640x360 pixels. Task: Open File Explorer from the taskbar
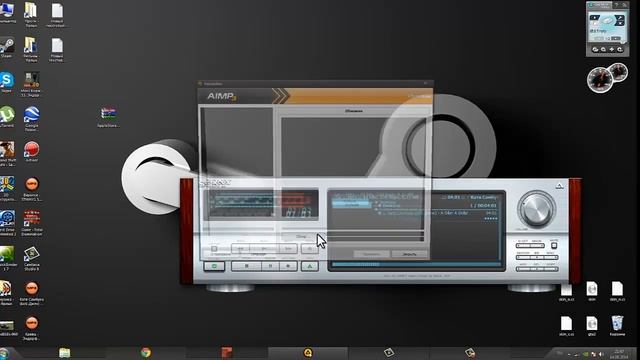pos(64,353)
